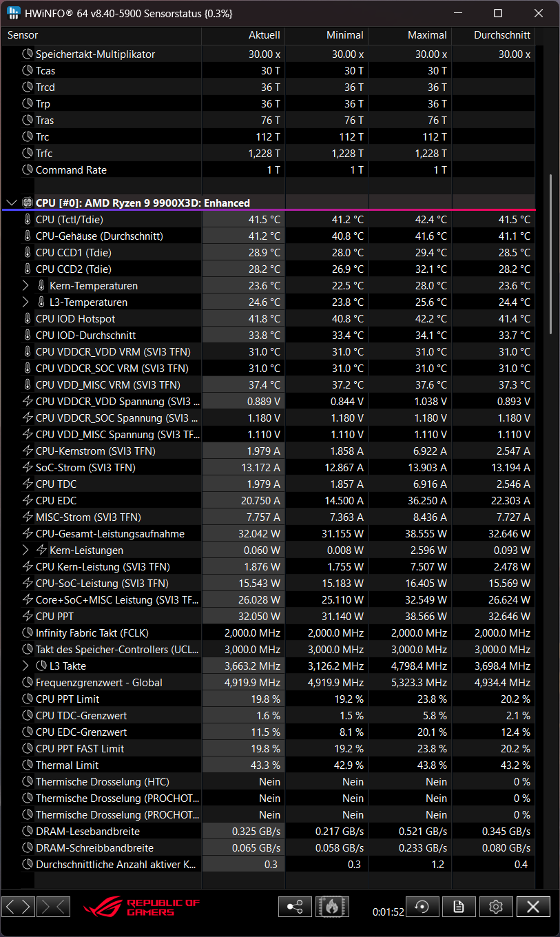
Task: Select the Durchschnittliche Anzahl aktiver row
Action: 269,864
